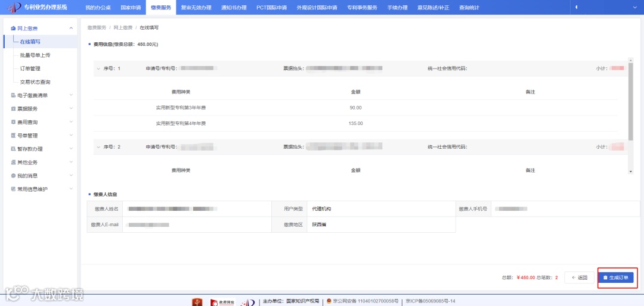The height and width of the screenshot is (306, 644).
Task: Open the 专利事务服务 tab
Action: pos(362,7)
